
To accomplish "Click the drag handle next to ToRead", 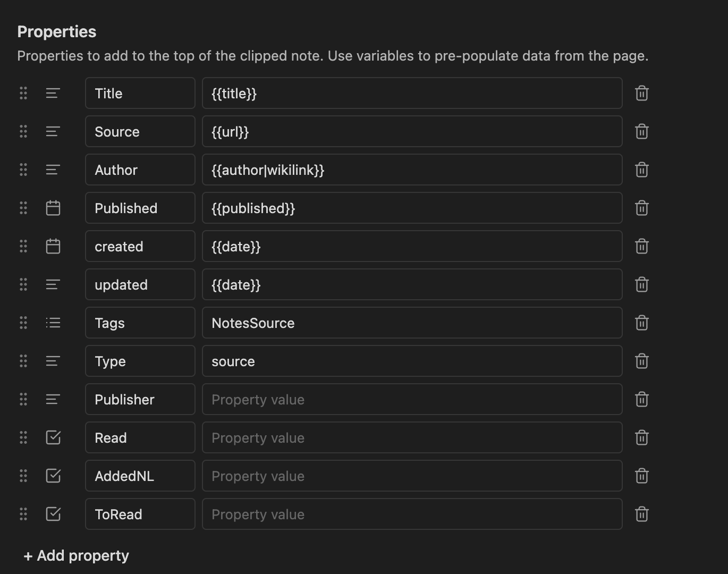I will pyautogui.click(x=23, y=514).
